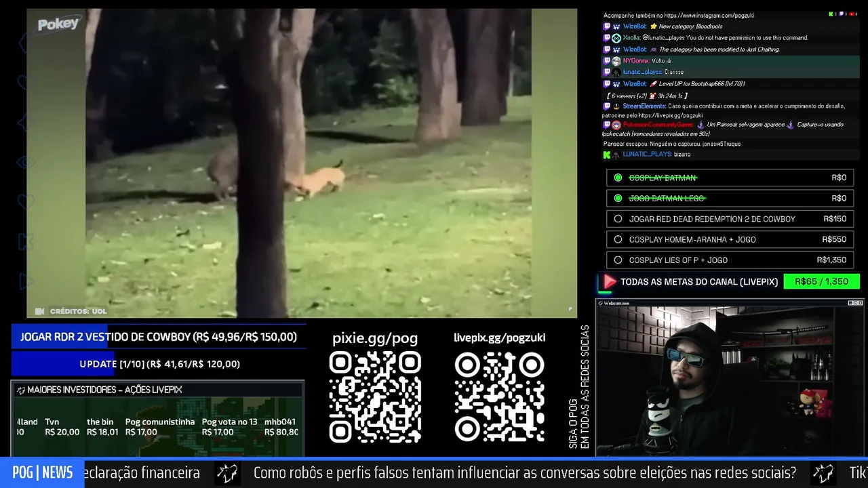Click the StreamElements username
Image resolution: width=868 pixels, height=488 pixels.
coord(644,106)
